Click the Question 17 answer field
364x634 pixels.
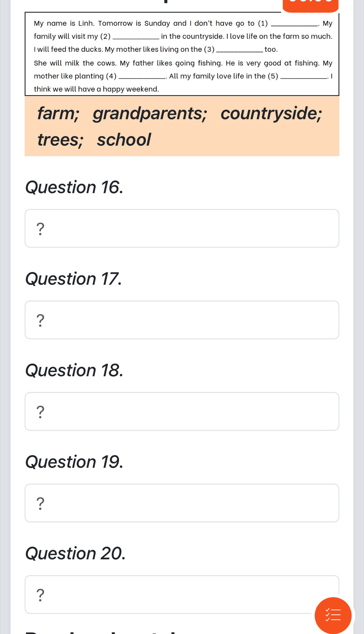click(x=182, y=320)
